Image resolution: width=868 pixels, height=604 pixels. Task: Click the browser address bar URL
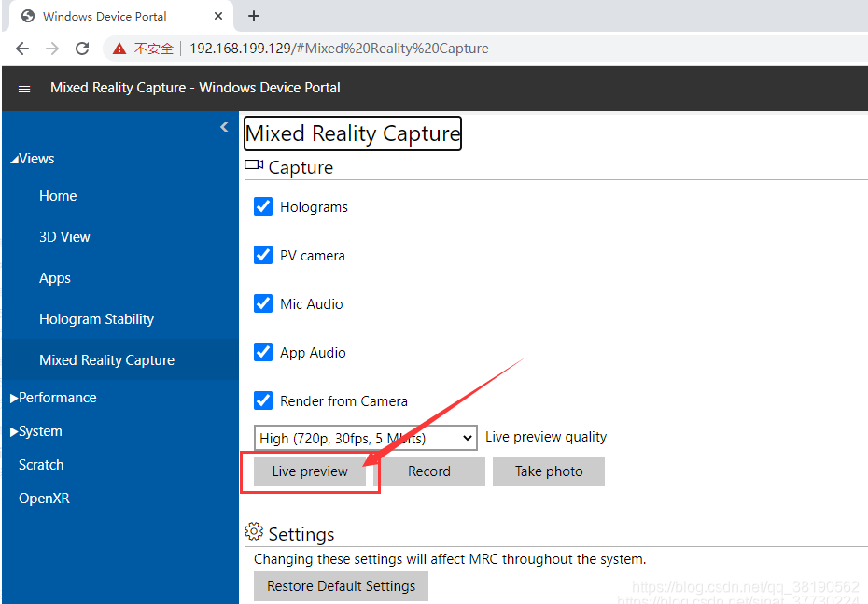[x=339, y=49]
